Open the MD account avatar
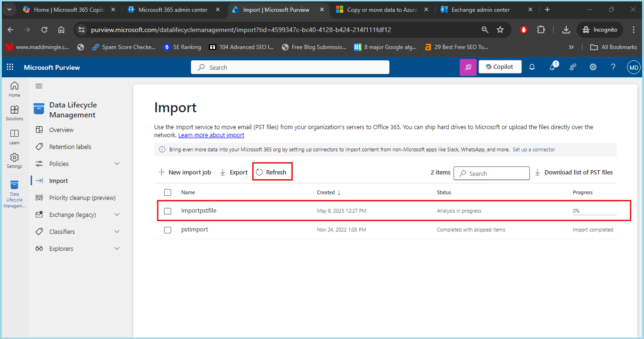This screenshot has height=339, width=644. [x=634, y=67]
